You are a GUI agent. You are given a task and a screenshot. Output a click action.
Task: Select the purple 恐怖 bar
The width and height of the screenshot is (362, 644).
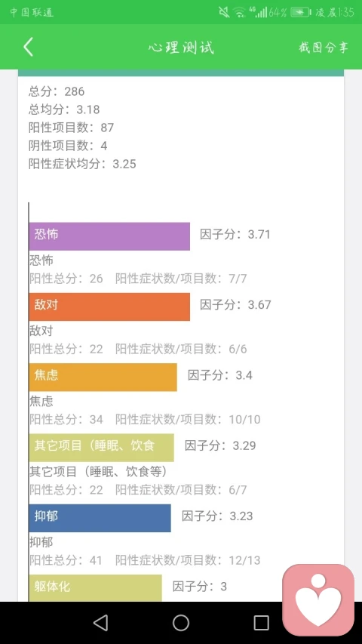[109, 236]
